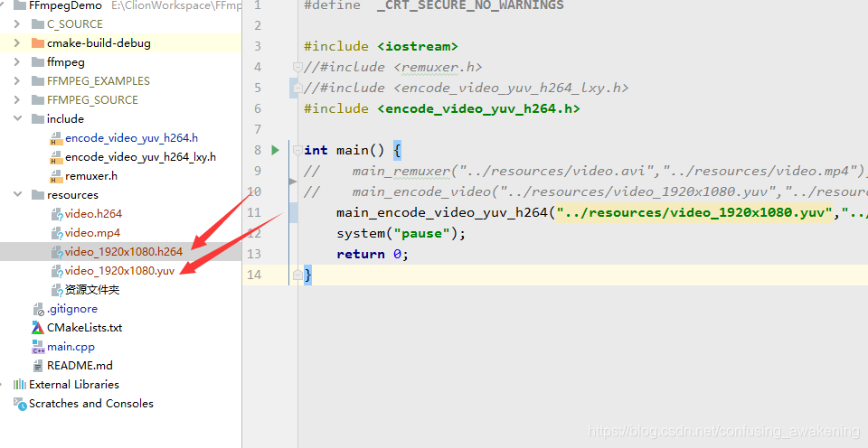Select the FFmpegDemo project root
Screen dimensions: 868x448
coord(65,5)
